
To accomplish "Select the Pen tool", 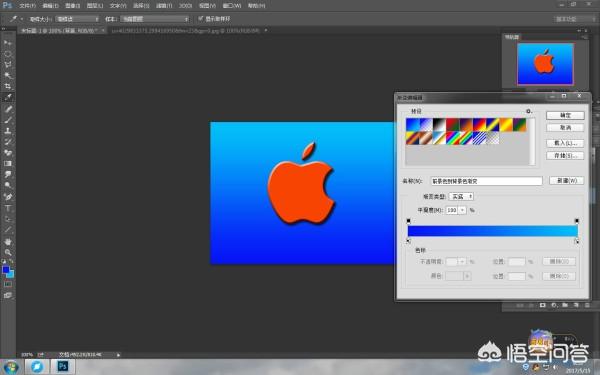I will [x=8, y=197].
